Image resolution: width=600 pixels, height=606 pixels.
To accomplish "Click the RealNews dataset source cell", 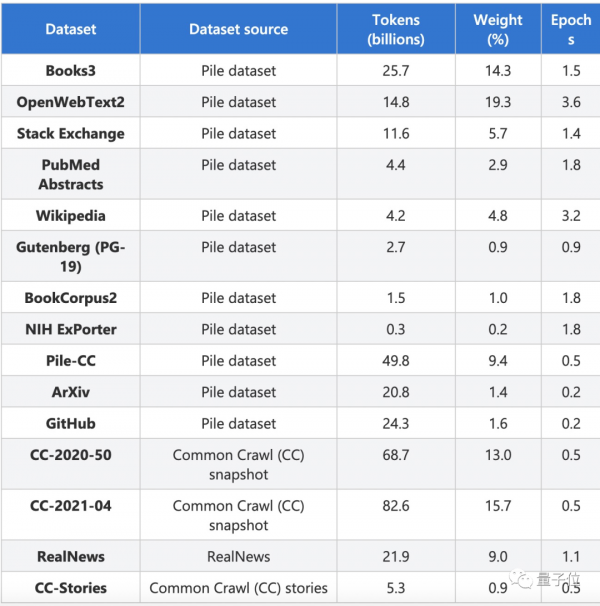I will (x=238, y=556).
